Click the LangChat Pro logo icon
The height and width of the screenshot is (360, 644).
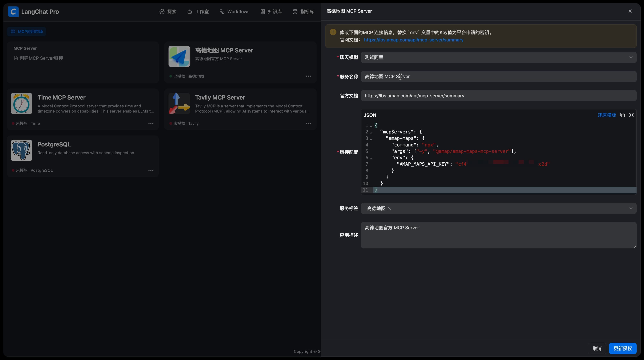[13, 12]
